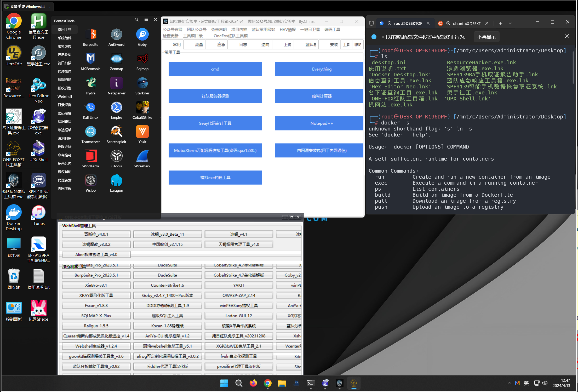Image resolution: width=578 pixels, height=392 pixels.
Task: Launch Wslpp icon
Action: pyautogui.click(x=90, y=184)
